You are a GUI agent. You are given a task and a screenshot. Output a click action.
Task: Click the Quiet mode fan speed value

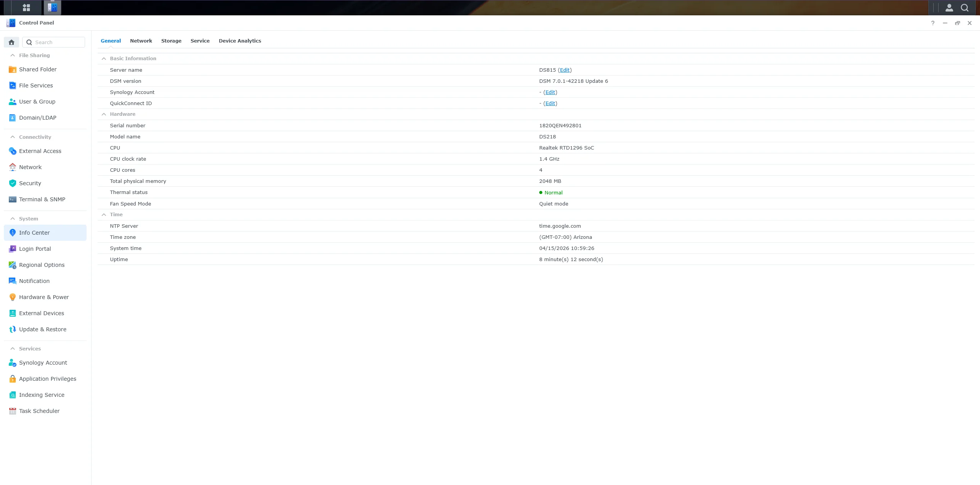point(553,204)
